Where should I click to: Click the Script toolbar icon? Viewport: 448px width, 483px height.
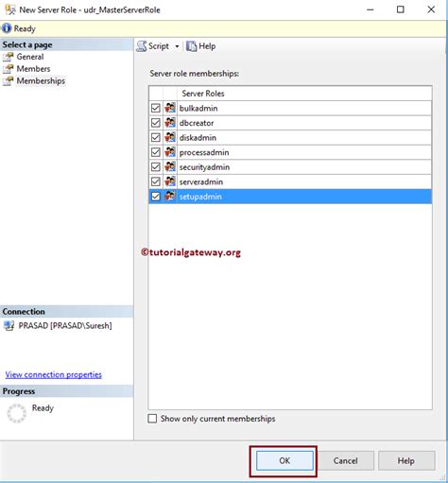(142, 46)
